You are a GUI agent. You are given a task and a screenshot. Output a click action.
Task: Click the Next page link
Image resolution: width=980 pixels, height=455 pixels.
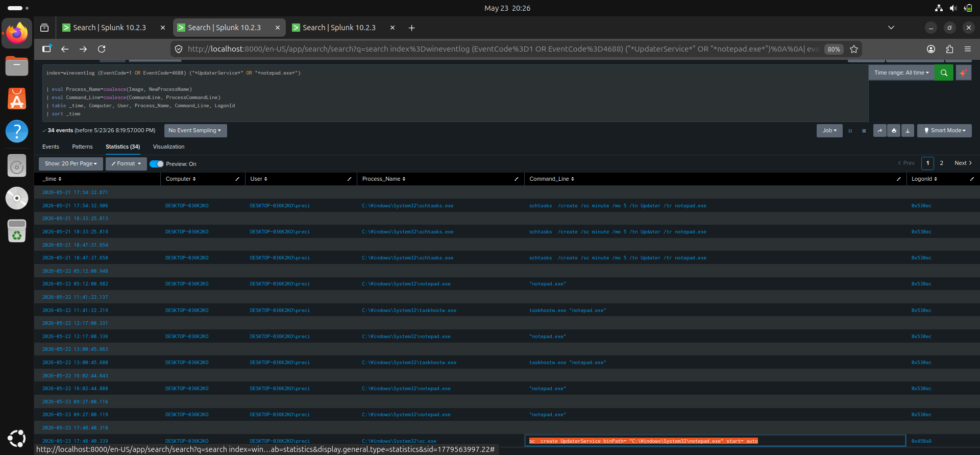[963, 163]
